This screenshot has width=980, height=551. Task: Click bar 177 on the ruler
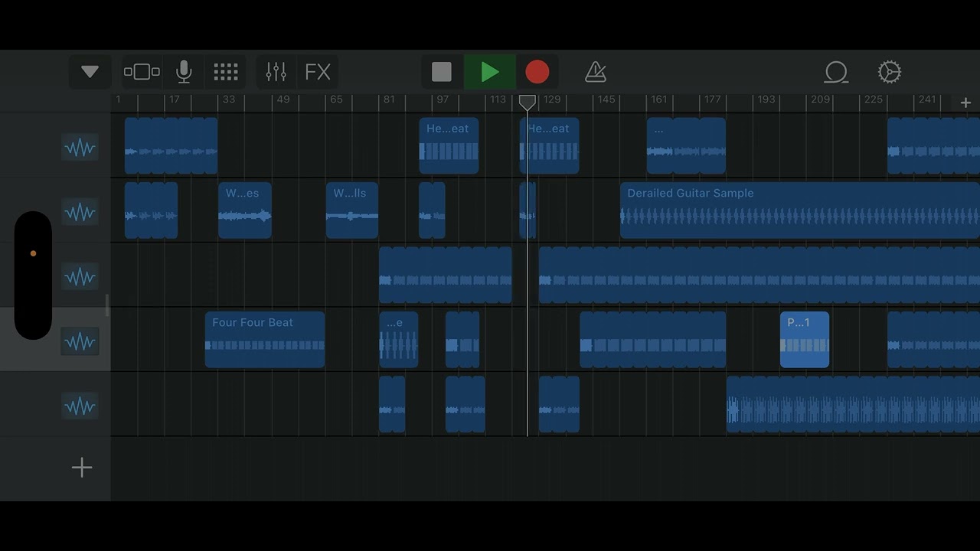pos(713,99)
